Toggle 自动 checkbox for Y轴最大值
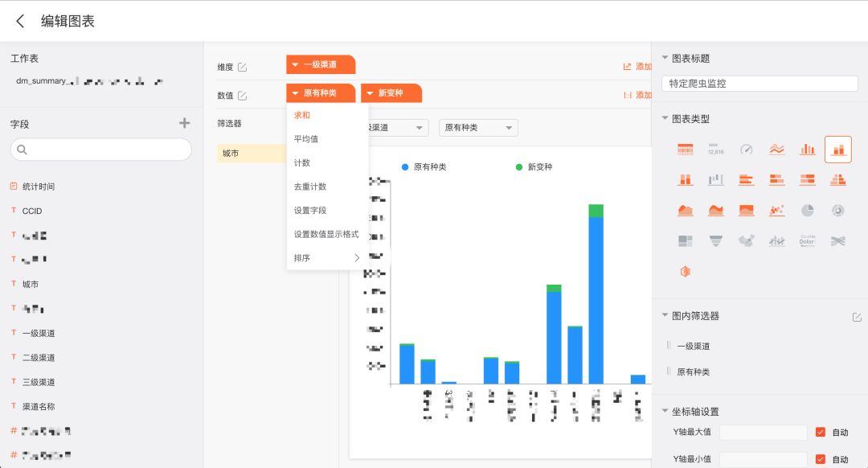The width and height of the screenshot is (868, 468). click(x=821, y=432)
